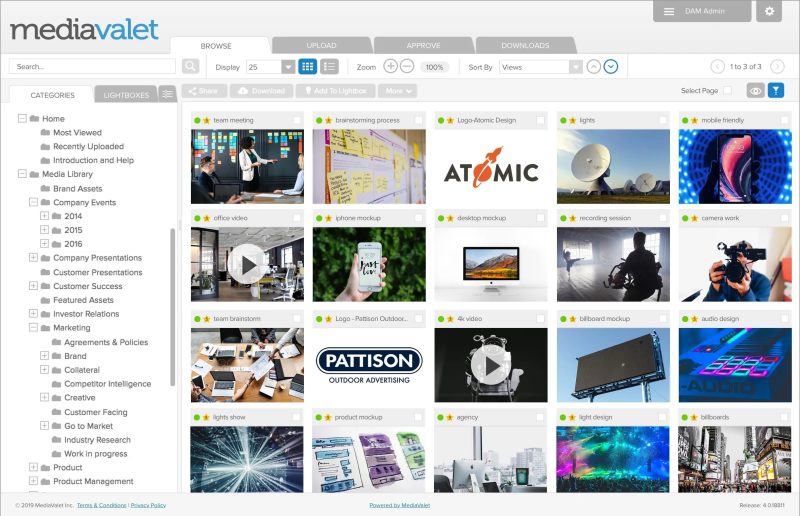Zoom out with the minus icon
The width and height of the screenshot is (800, 516).
tap(407, 66)
